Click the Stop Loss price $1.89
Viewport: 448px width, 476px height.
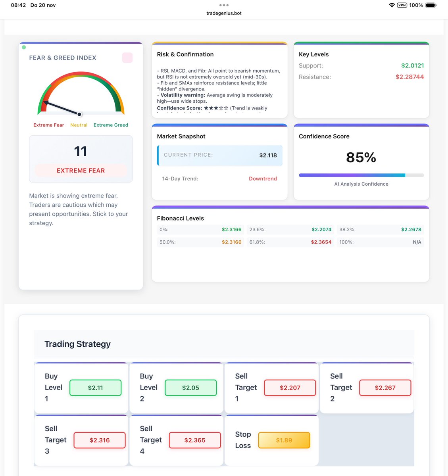(x=284, y=440)
